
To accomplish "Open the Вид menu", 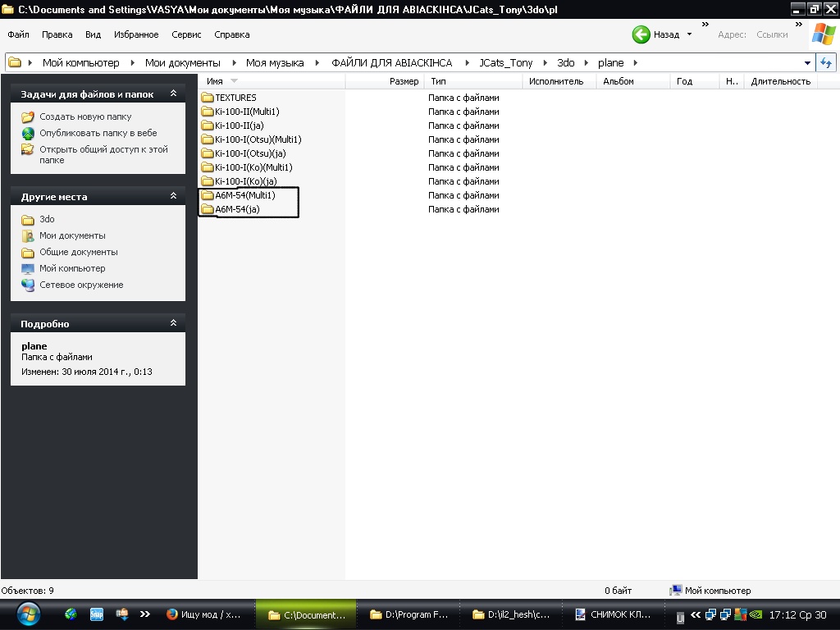I will [x=94, y=34].
